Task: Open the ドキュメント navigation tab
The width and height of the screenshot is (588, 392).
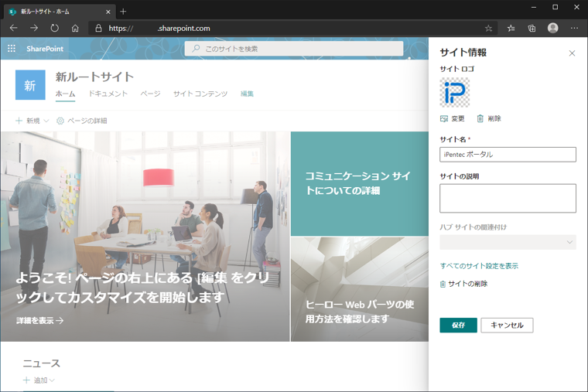Action: 108,94
